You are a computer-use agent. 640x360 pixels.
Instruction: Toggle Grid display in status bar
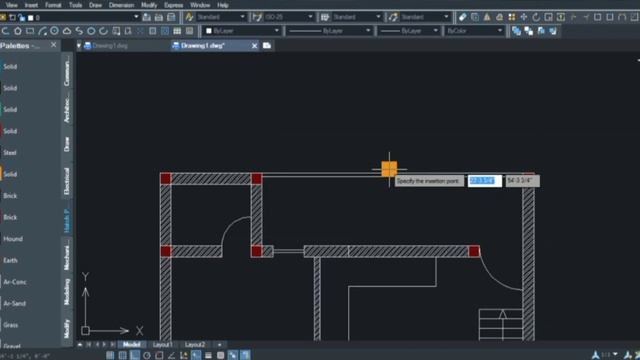(122, 355)
